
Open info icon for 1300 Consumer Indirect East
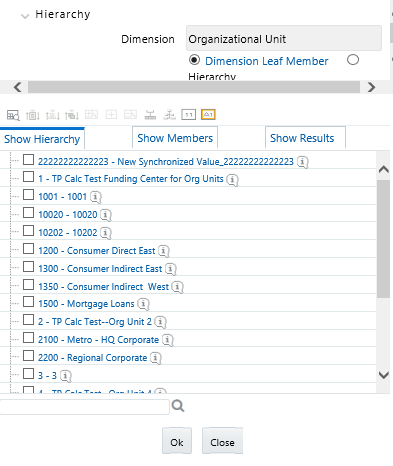[x=171, y=269]
